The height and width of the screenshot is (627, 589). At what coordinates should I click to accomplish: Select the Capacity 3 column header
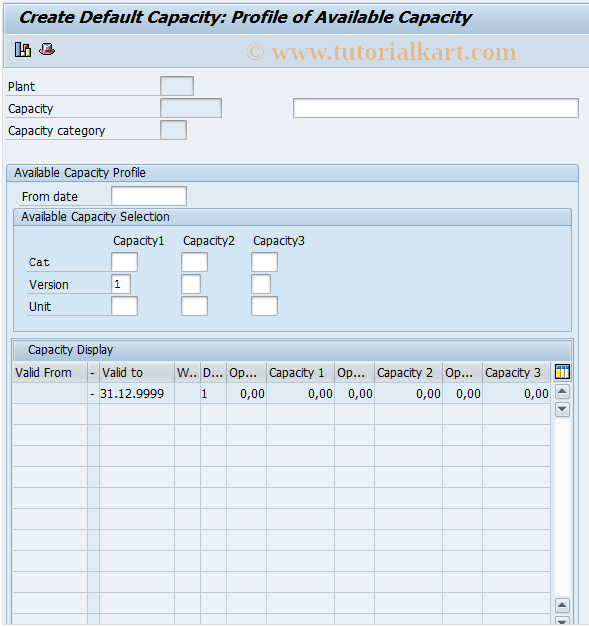coord(516,372)
